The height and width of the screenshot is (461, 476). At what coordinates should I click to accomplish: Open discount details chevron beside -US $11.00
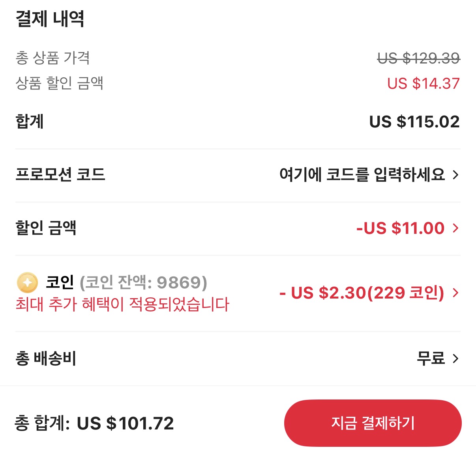click(x=456, y=228)
